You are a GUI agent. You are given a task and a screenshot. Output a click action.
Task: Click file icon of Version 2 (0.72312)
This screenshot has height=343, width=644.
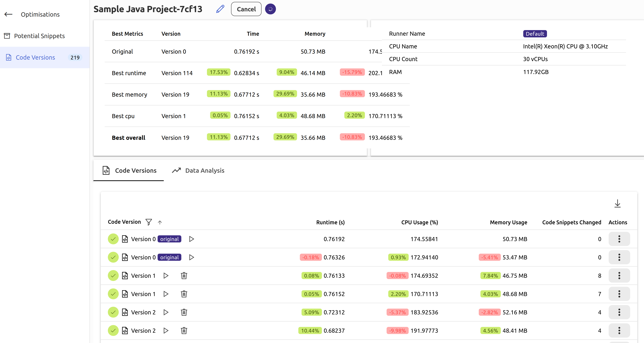125,312
